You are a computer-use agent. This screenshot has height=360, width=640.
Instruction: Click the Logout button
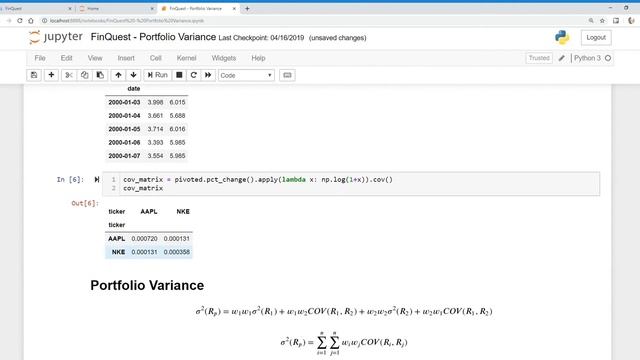[x=596, y=38]
